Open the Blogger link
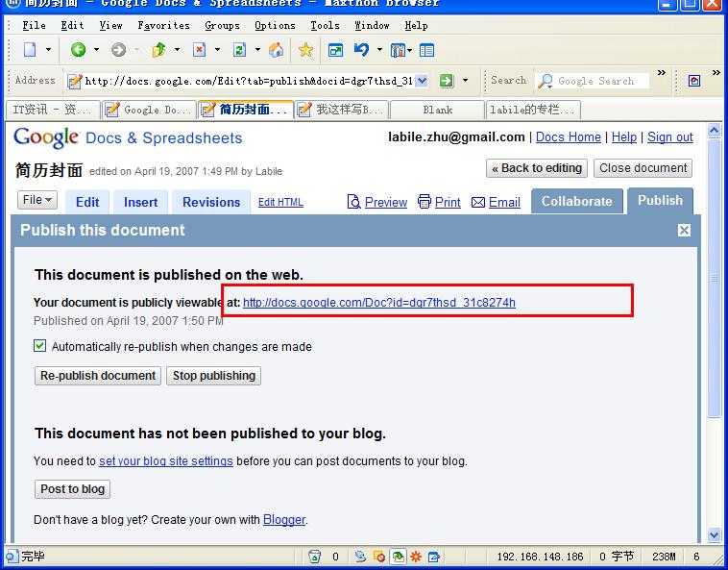 pos(284,520)
